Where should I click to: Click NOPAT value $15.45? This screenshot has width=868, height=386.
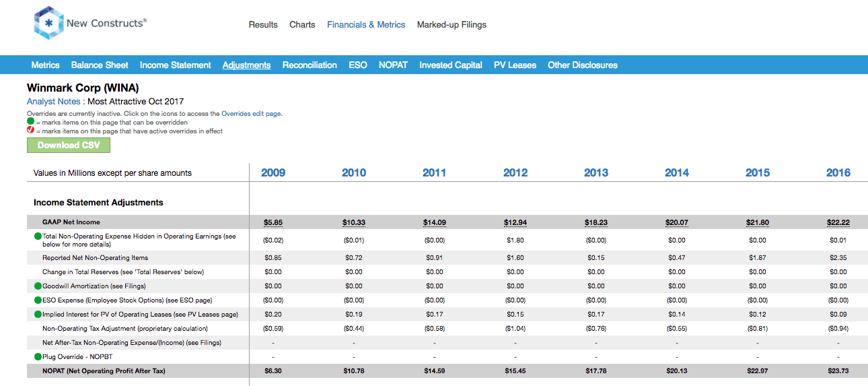(x=515, y=371)
